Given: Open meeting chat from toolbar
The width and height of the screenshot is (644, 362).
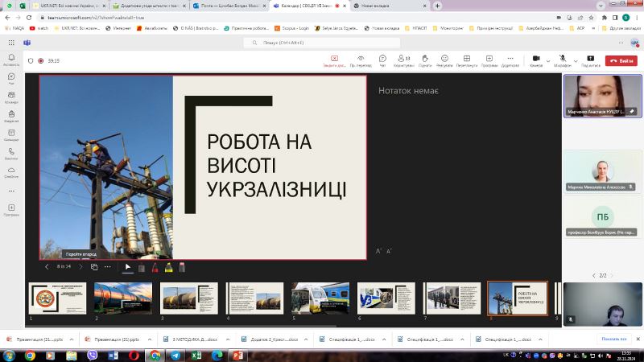Looking at the screenshot, I should 382,61.
